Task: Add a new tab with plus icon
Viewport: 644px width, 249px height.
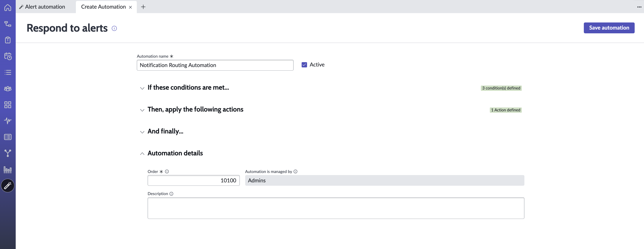Action: point(143,7)
